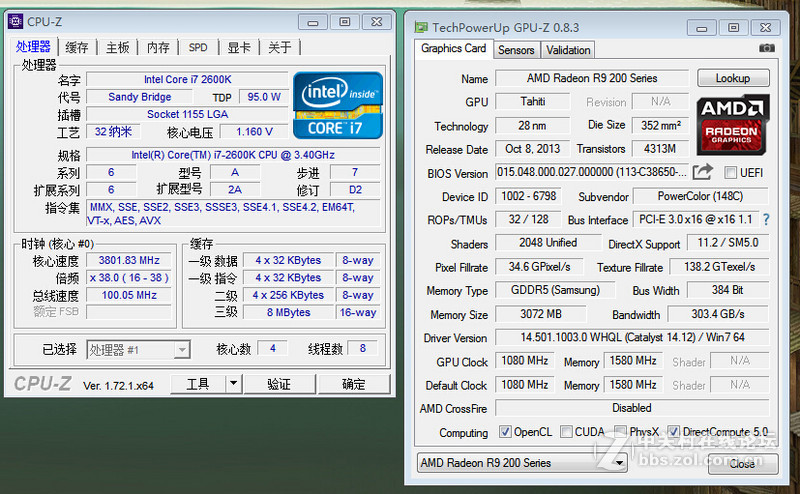Maximize the GPU-Z window
This screenshot has width=800, height=494.
(733, 28)
